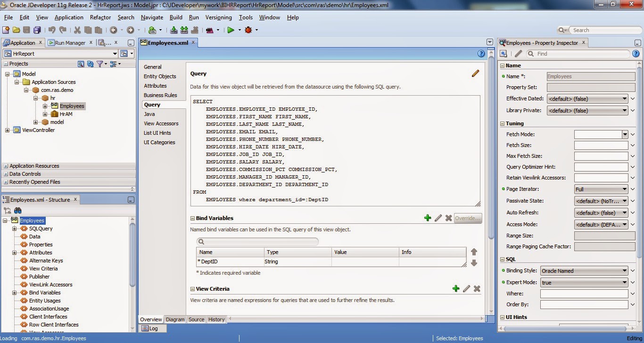Click the Where clause input field
The height and width of the screenshot is (343, 644).
(x=584, y=294)
